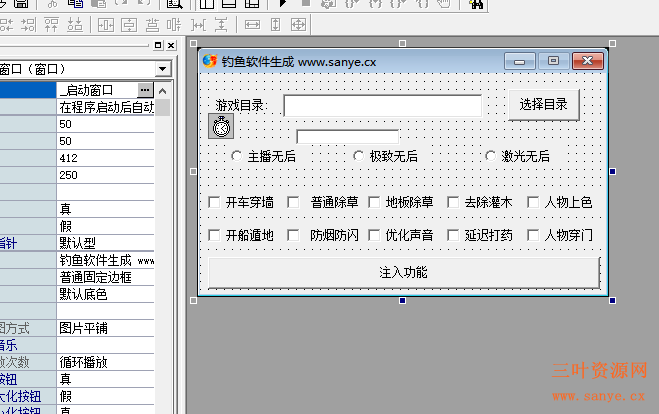Close the property panel with its X
The image size is (659, 414).
coord(171,45)
